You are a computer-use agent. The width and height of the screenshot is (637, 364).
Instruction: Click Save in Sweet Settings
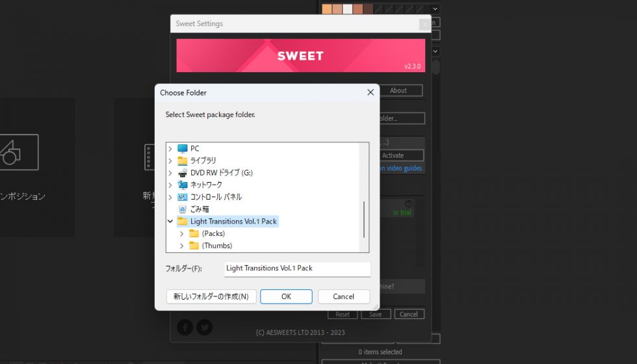[x=376, y=314]
